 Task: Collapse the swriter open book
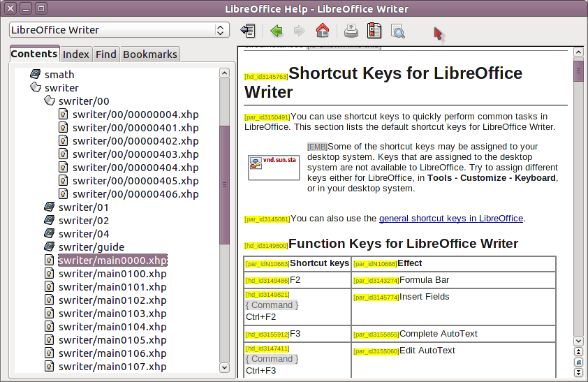tap(36, 87)
